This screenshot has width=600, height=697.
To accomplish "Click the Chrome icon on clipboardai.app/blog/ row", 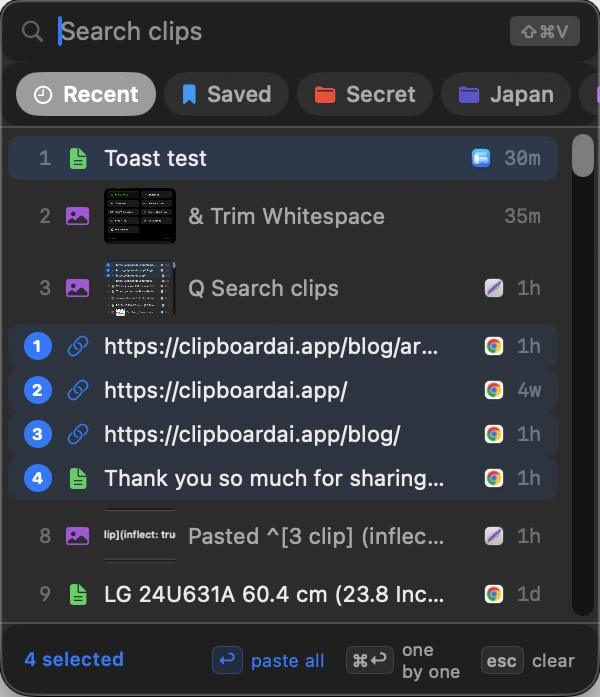I will point(494,434).
